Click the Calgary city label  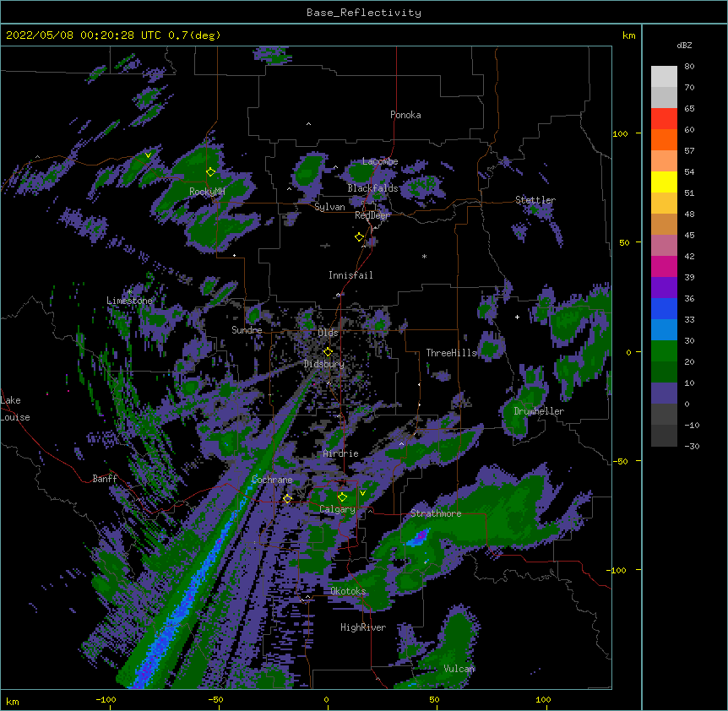(x=338, y=509)
